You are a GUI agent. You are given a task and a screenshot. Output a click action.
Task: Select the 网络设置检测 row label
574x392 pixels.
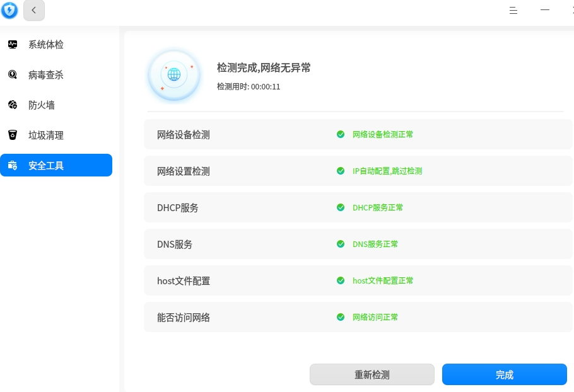click(184, 171)
